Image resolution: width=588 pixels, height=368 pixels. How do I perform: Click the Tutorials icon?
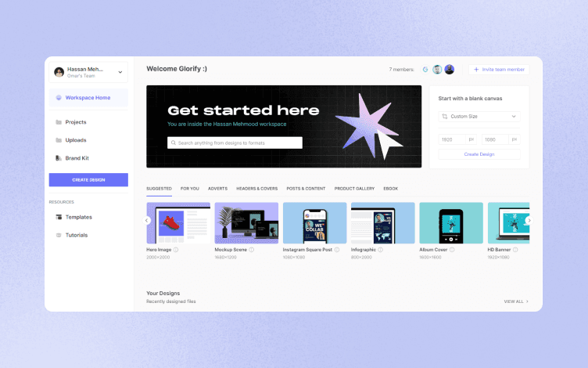coord(59,235)
